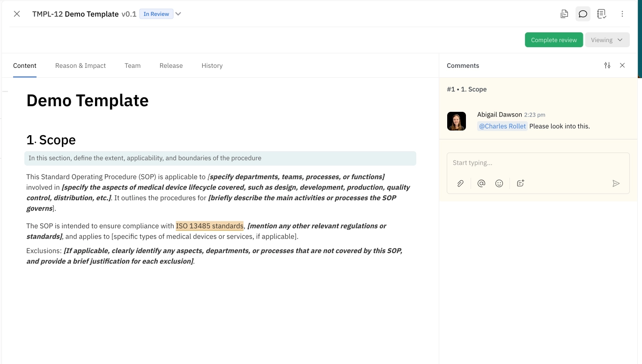Open the @Charles Rollet mention link
This screenshot has height=364, width=642.
tap(502, 126)
